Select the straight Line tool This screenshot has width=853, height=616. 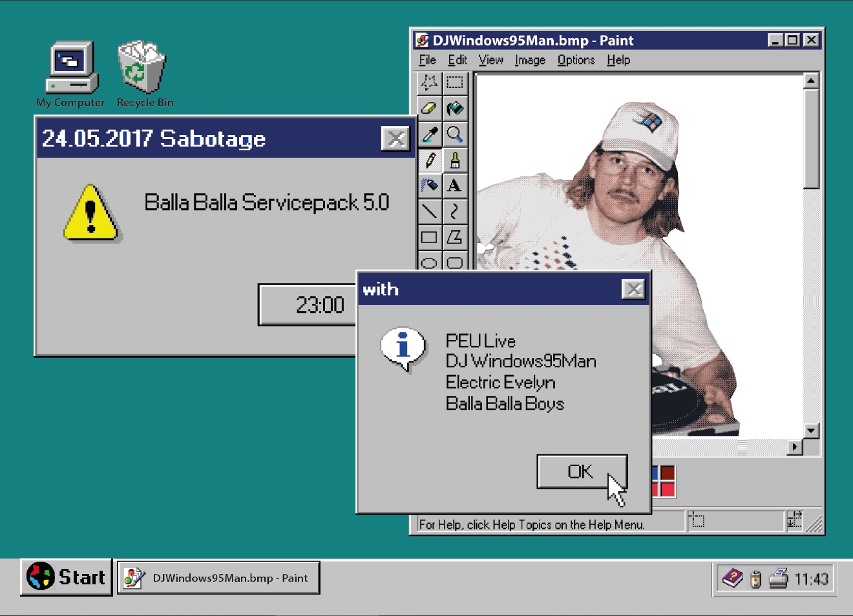pos(430,211)
